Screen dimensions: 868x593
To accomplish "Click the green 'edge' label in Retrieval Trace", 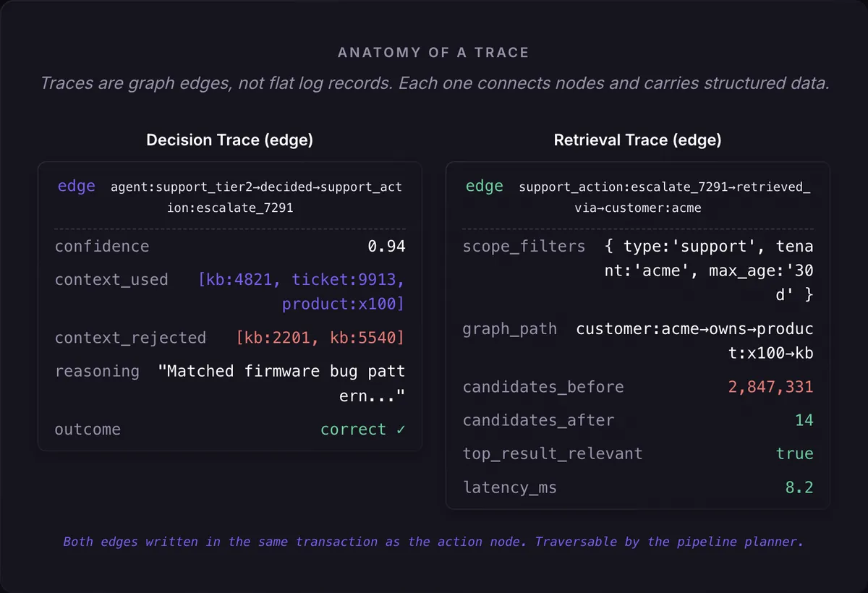I will 485,187.
